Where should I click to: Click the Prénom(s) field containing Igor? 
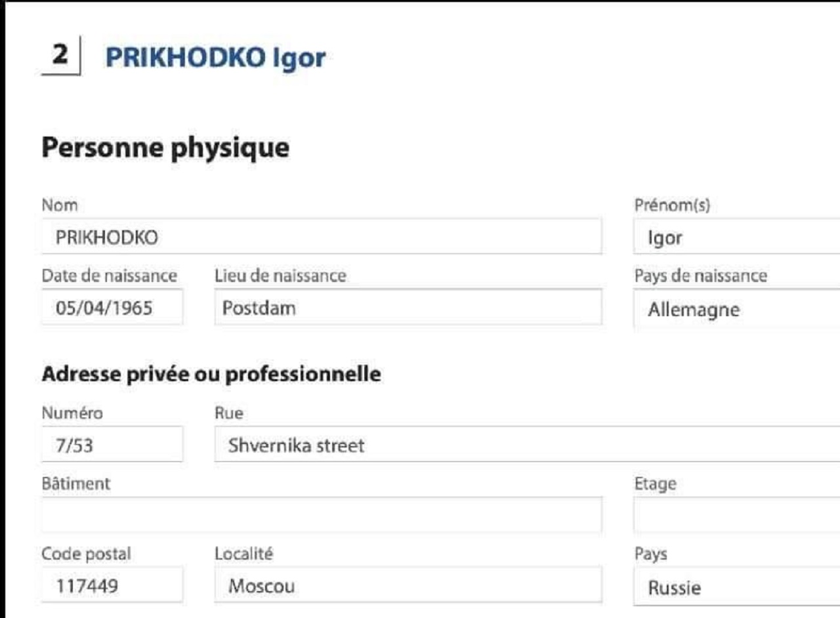(735, 237)
